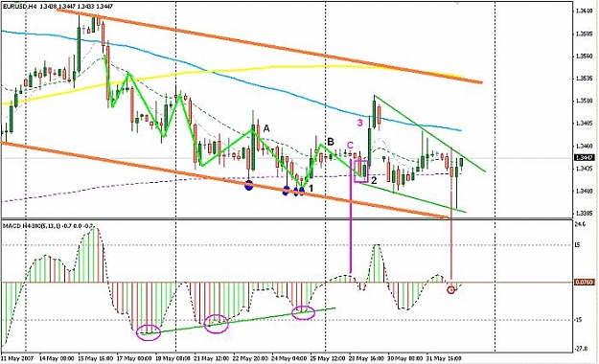
Task: Select the small red circle on MACD histogram
Action: point(451,290)
